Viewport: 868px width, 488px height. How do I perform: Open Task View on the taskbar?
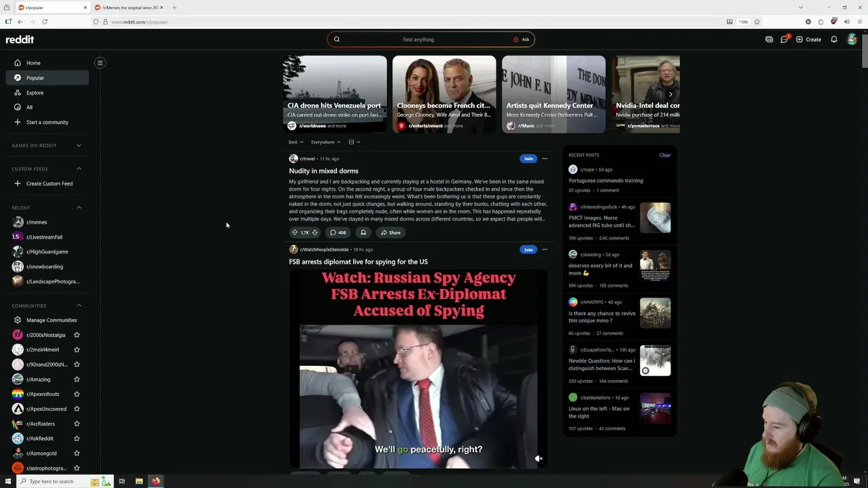point(122,481)
